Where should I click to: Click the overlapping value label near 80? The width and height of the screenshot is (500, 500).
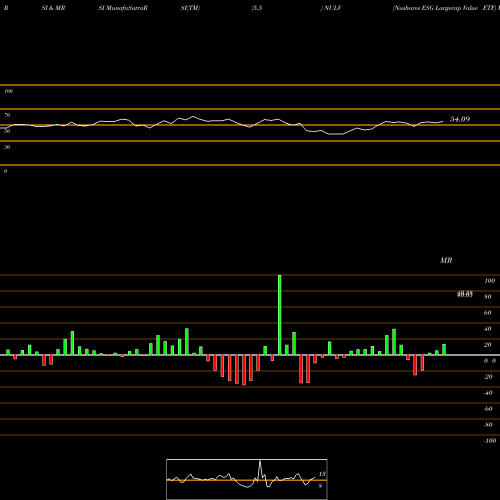(465, 294)
